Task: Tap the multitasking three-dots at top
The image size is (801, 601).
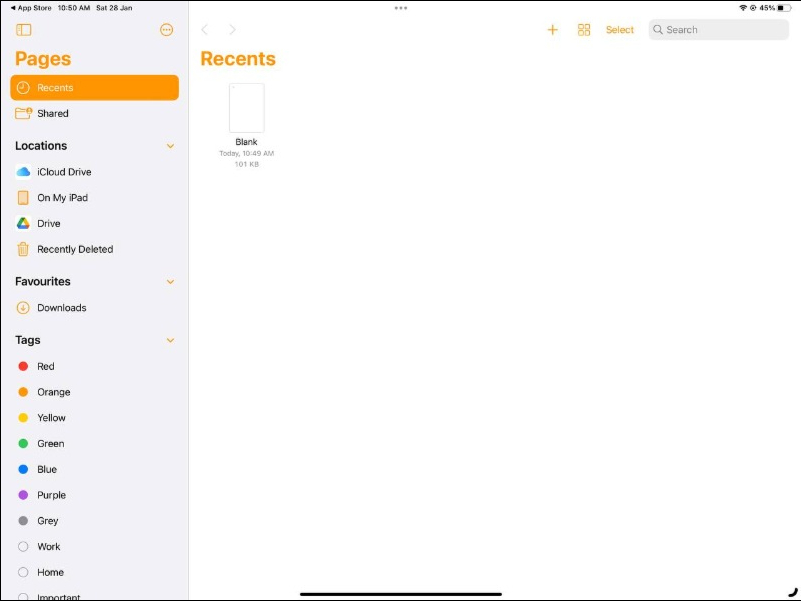Action: tap(401, 8)
